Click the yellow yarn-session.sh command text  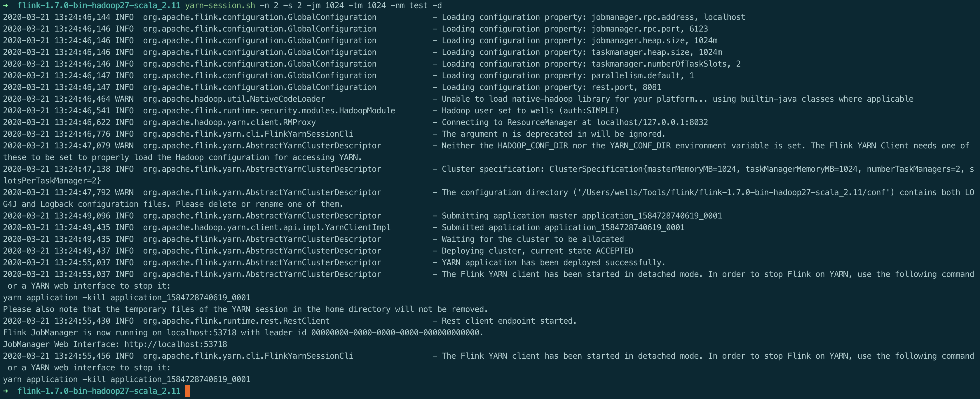click(220, 5)
